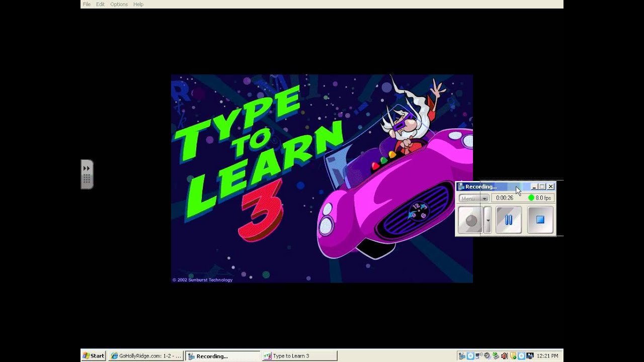This screenshot has width=644, height=362.
Task: Click the 12:21 PM system clock
Action: pos(547,356)
